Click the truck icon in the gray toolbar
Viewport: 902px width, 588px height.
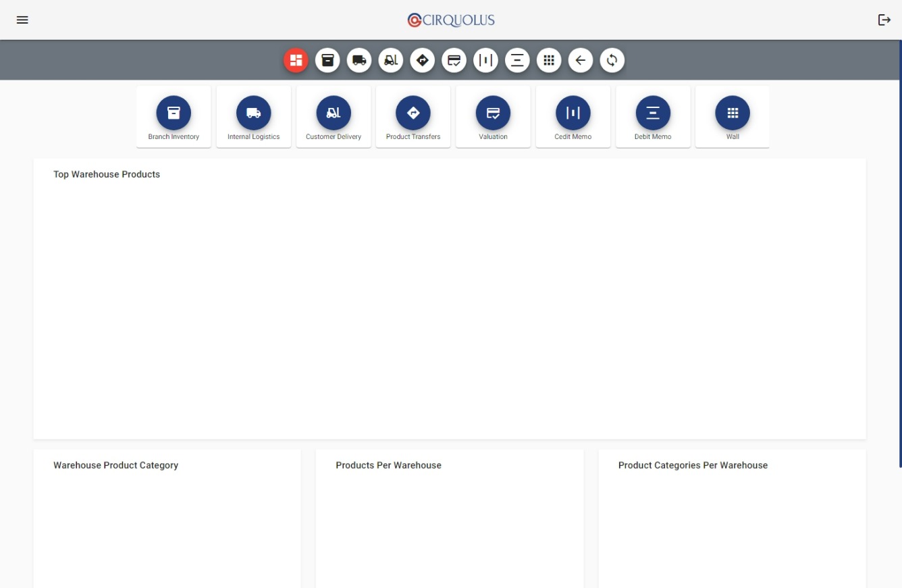(x=359, y=60)
